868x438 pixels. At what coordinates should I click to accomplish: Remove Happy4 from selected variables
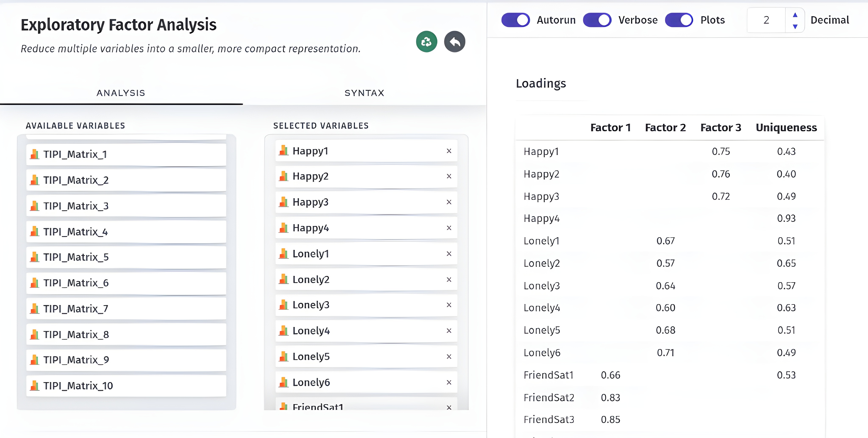pyautogui.click(x=449, y=228)
